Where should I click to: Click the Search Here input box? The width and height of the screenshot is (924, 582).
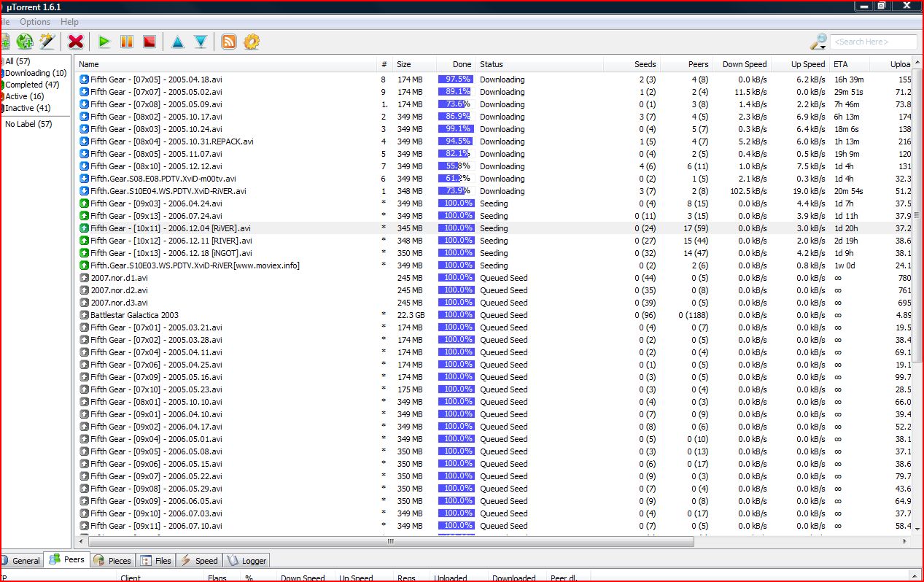coord(873,42)
